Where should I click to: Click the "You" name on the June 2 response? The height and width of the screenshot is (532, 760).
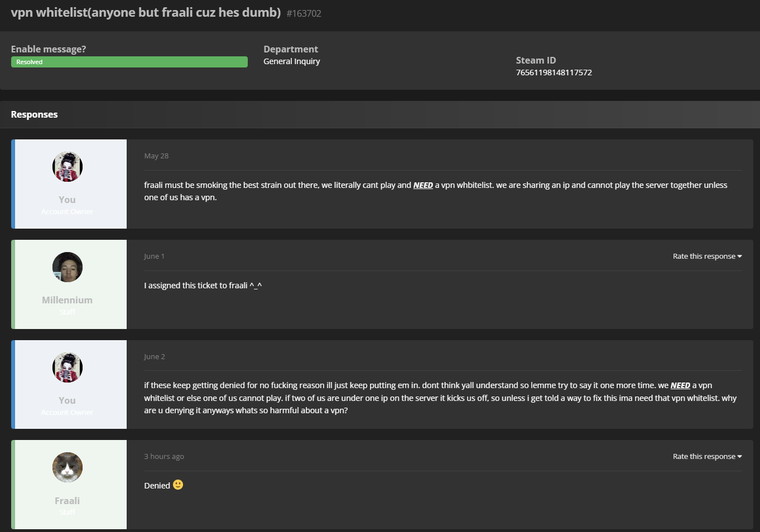click(x=67, y=400)
